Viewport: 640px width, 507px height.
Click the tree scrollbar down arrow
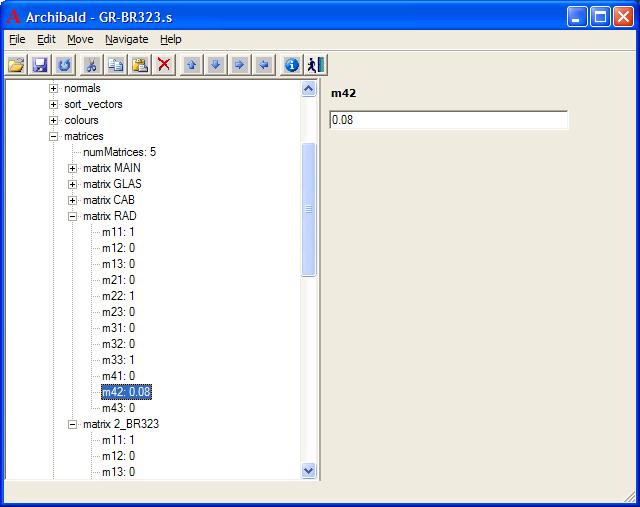coord(308,470)
